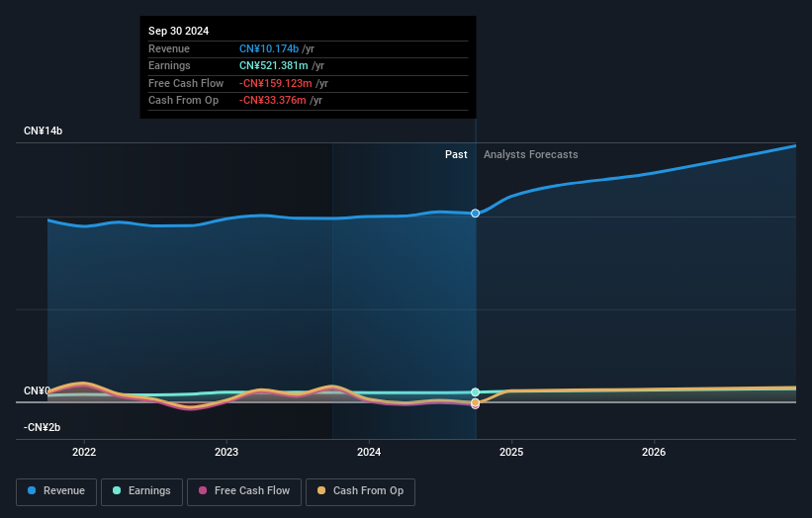Click the CN¥0 y-axis label

point(37,390)
